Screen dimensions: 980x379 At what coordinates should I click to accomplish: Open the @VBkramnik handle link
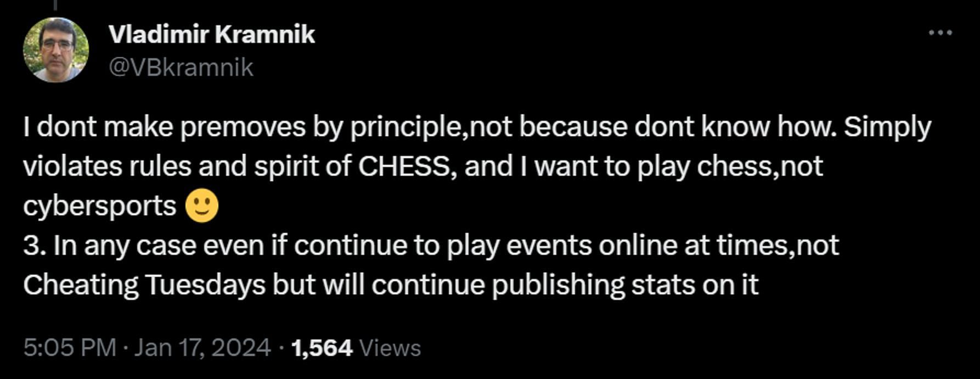(x=181, y=68)
